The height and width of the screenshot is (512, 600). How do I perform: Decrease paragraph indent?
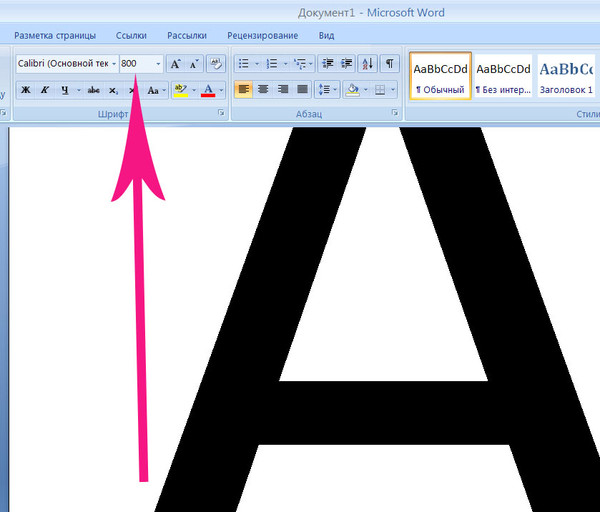pos(328,64)
